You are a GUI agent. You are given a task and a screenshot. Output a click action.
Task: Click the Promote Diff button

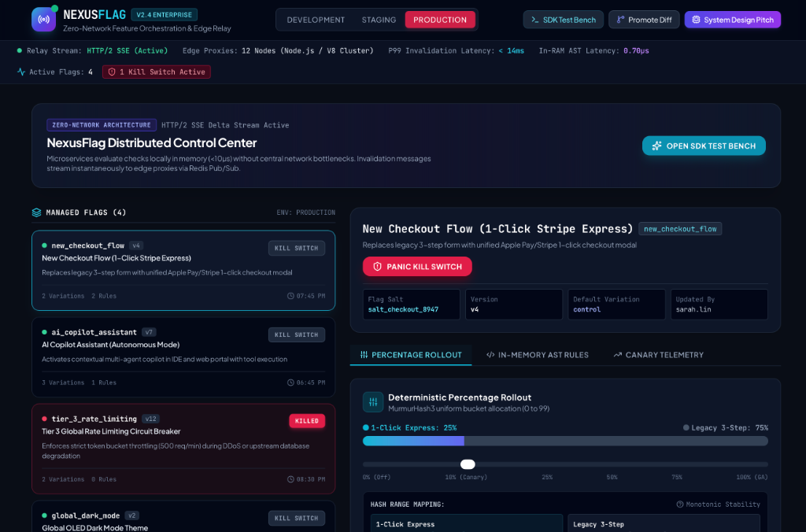point(644,20)
